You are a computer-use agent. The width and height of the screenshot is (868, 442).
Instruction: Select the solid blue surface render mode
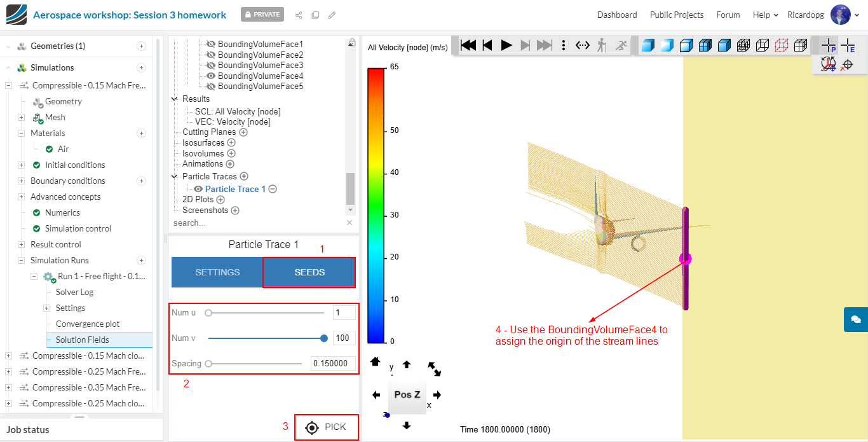648,45
